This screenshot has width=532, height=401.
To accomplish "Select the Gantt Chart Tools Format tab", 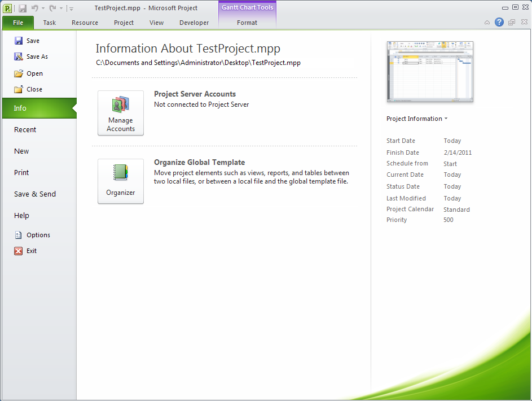I will coord(247,23).
